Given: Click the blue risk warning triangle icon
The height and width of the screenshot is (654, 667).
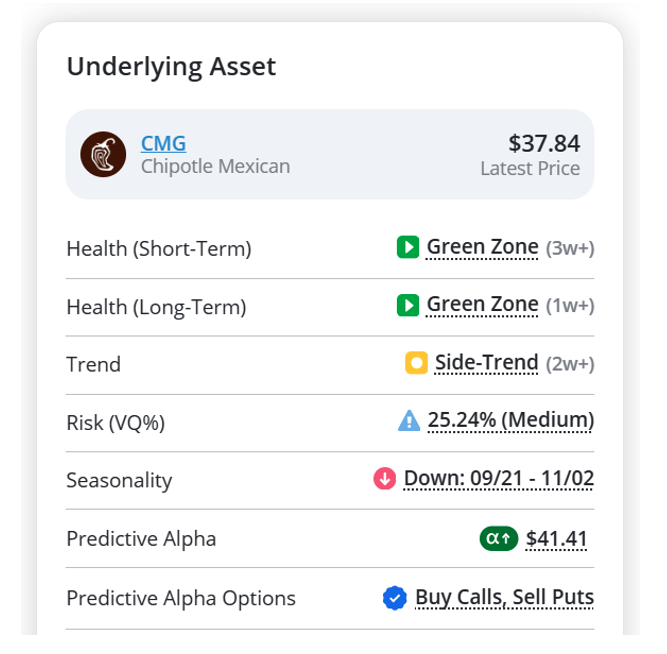Looking at the screenshot, I should [x=409, y=420].
